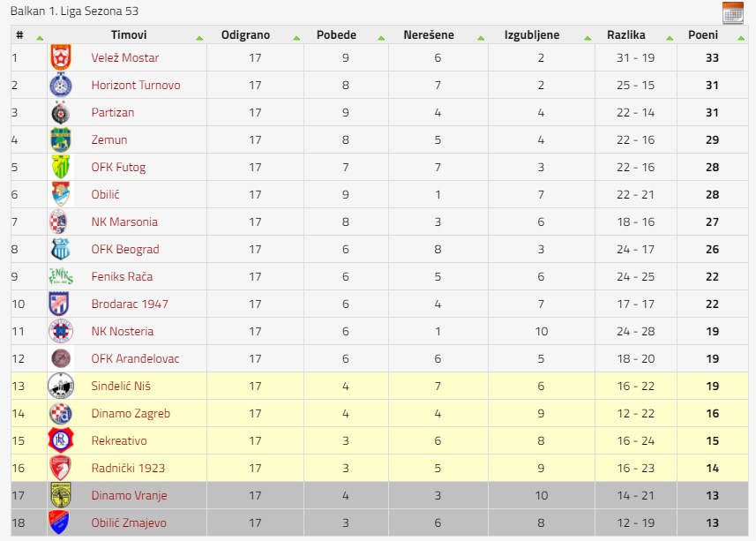
Task: Open the calendar icon at top right
Action: tap(733, 12)
